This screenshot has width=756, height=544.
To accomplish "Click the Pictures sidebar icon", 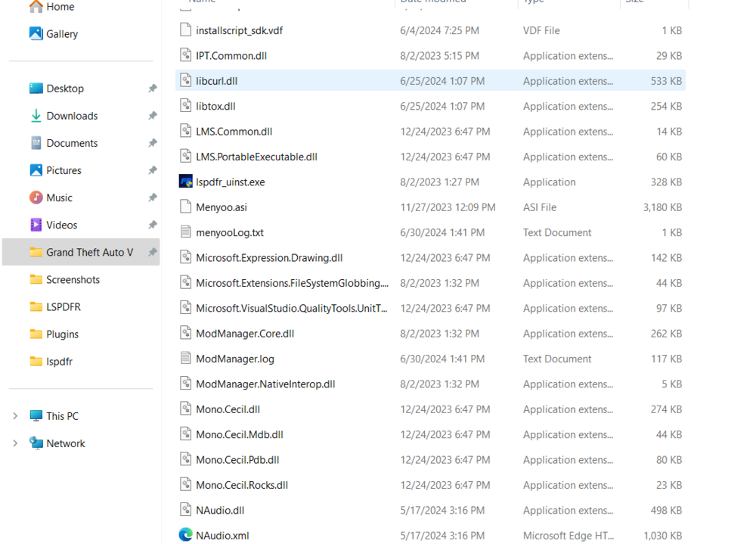I will point(36,170).
